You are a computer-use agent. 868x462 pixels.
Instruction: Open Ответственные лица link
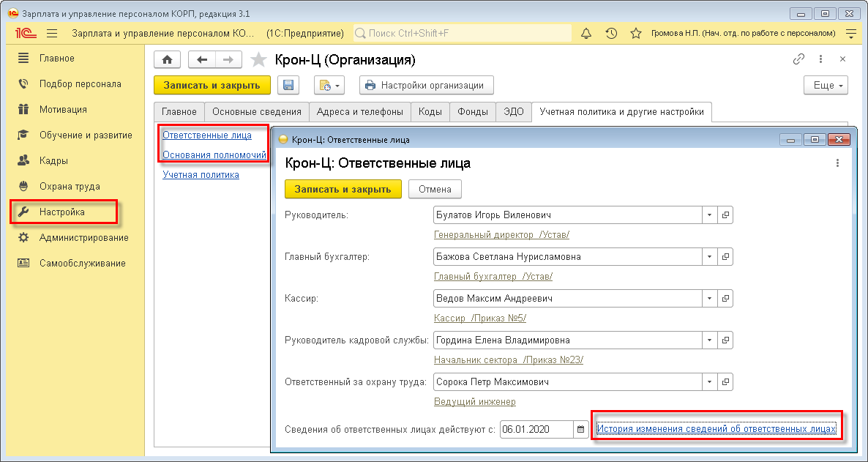(207, 135)
